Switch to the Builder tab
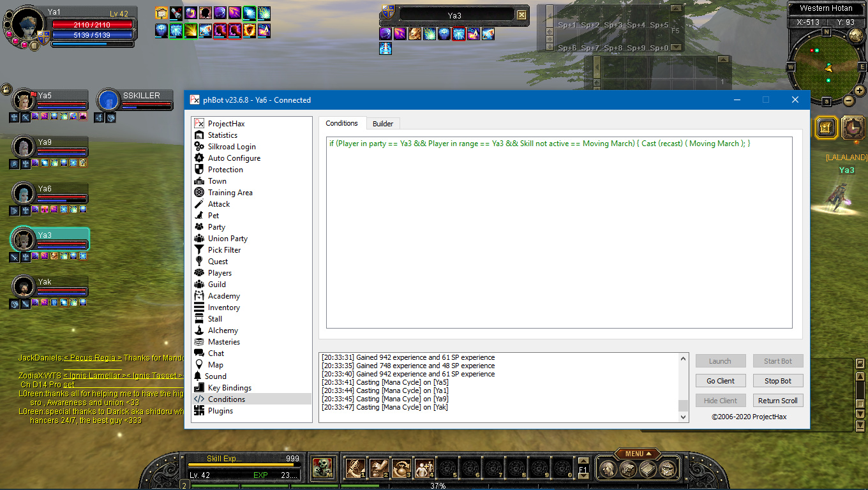Screen dimensions: 868x490 click(383, 123)
